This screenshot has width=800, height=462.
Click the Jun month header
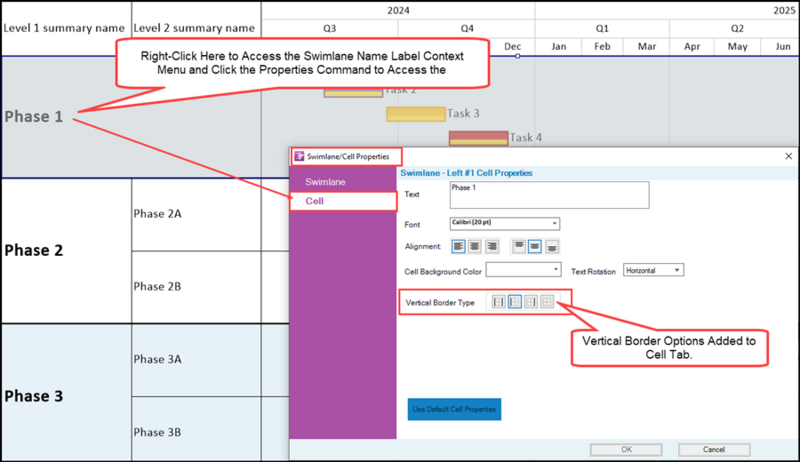783,46
